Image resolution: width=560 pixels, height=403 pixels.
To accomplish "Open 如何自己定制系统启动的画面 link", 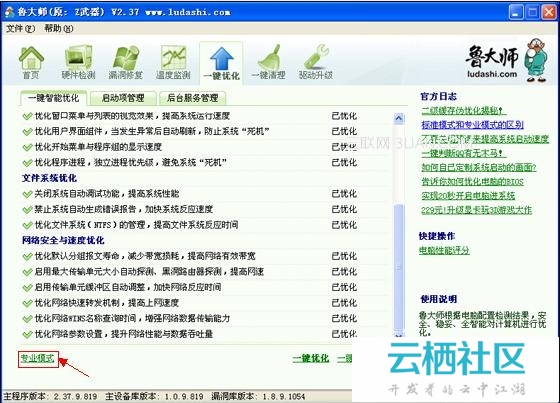I will click(x=479, y=167).
